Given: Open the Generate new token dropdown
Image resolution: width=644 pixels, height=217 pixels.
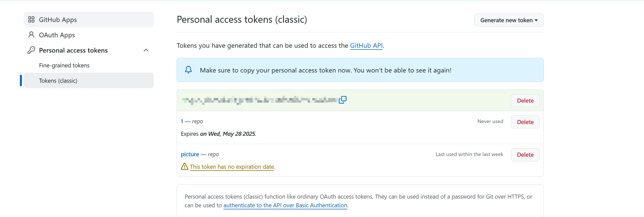Looking at the screenshot, I should (x=509, y=20).
